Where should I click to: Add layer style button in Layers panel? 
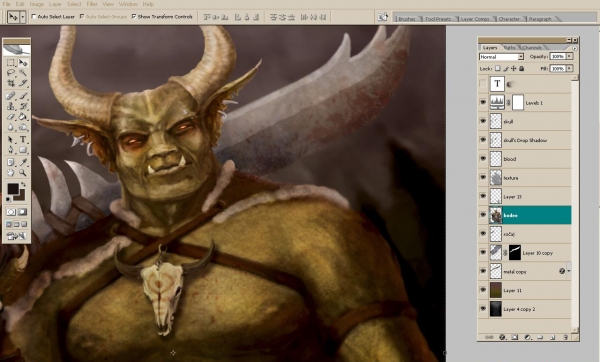[x=502, y=337]
